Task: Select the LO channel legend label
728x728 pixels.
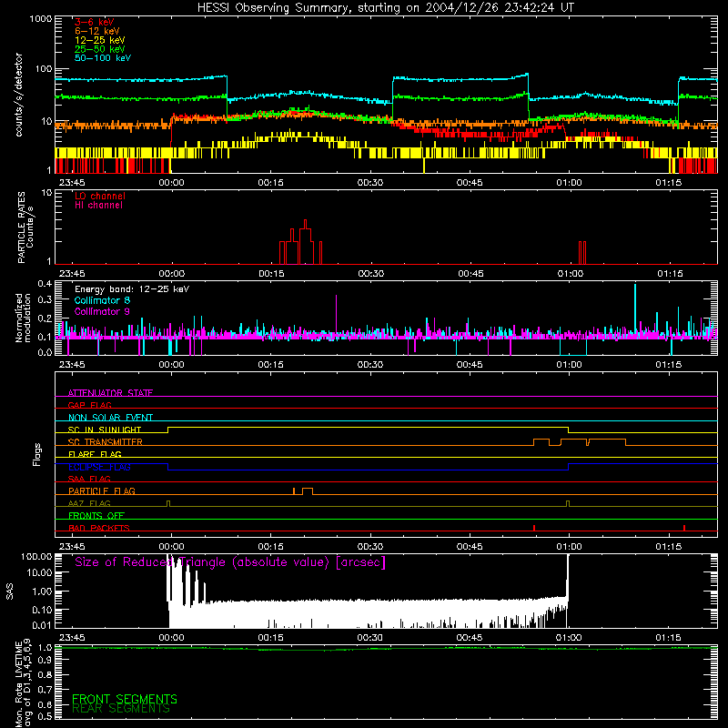Action: pyautogui.click(x=99, y=196)
